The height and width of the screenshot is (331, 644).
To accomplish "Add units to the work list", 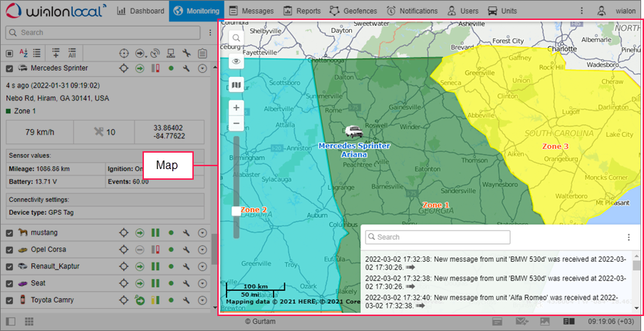I will tap(56, 53).
